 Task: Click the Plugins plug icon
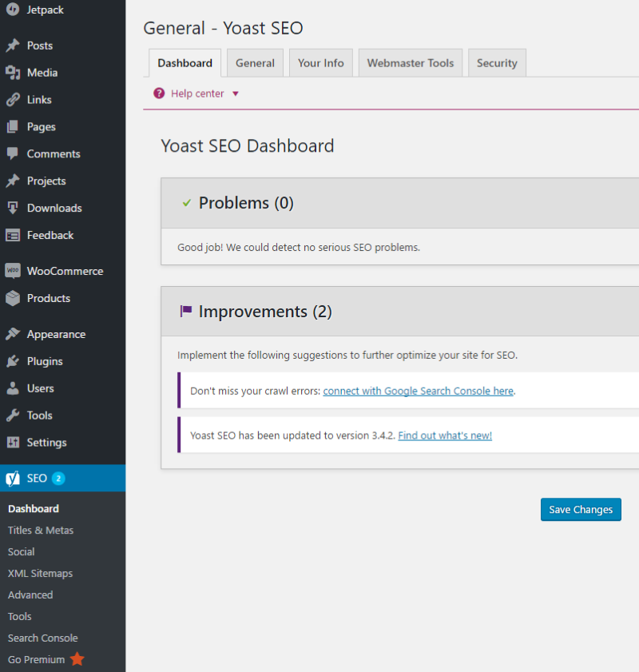[13, 361]
